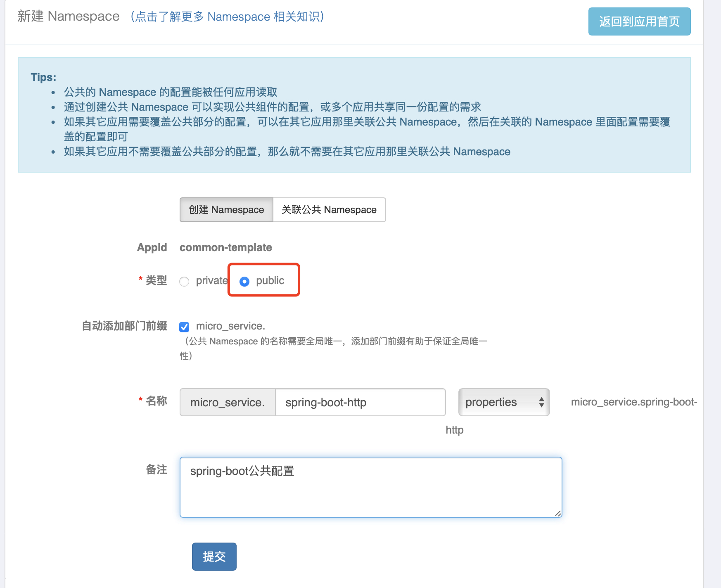Click the tip 公共的 Namespace 的配置能被任何应用读取
Viewport: 721px width, 588px height.
point(171,92)
